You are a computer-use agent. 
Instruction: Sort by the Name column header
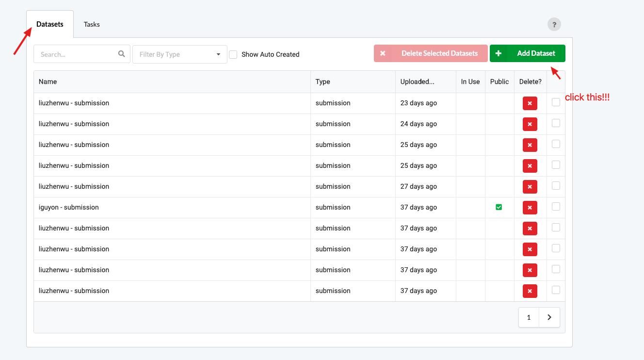click(x=48, y=82)
